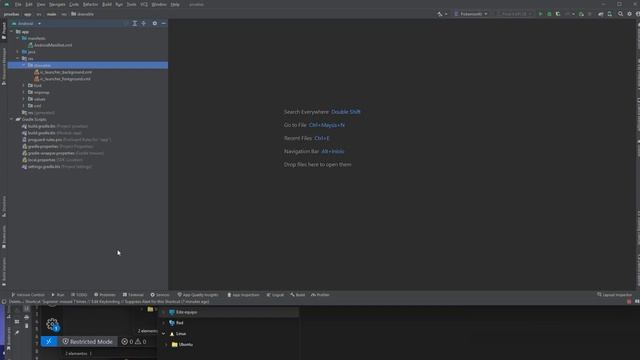640x360 pixels.
Task: Open proguard-rules.pro file
Action: point(66,140)
